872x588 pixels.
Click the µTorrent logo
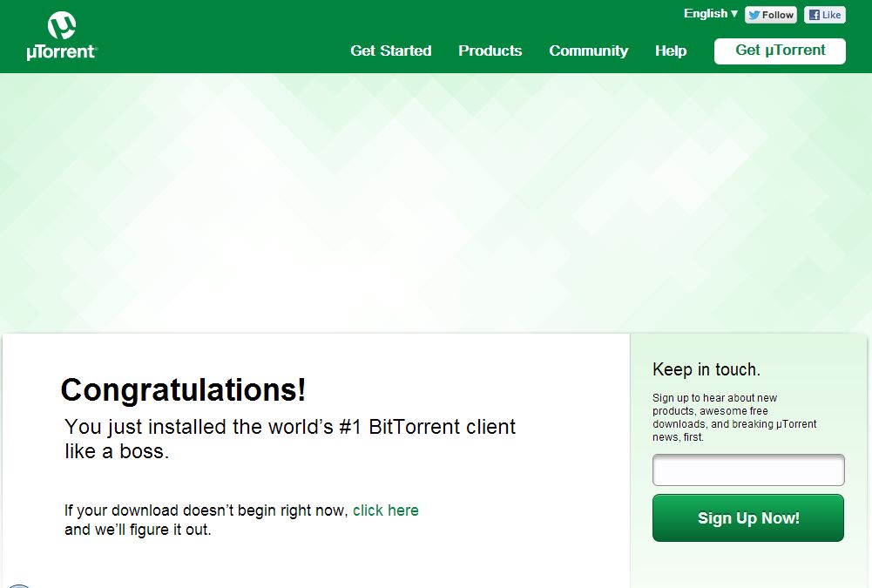[62, 37]
